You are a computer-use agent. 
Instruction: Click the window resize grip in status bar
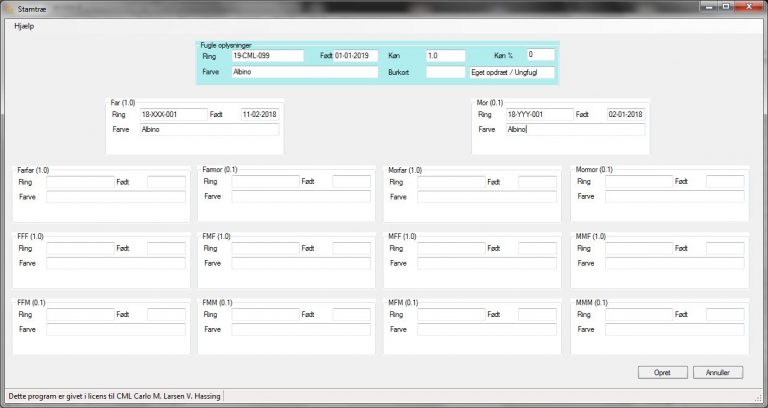[759, 397]
